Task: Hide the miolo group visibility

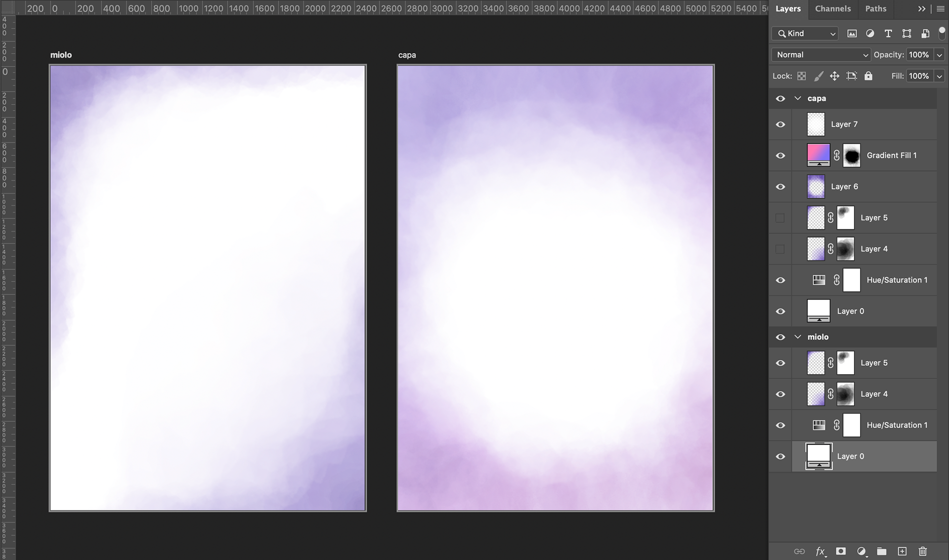Action: tap(780, 337)
